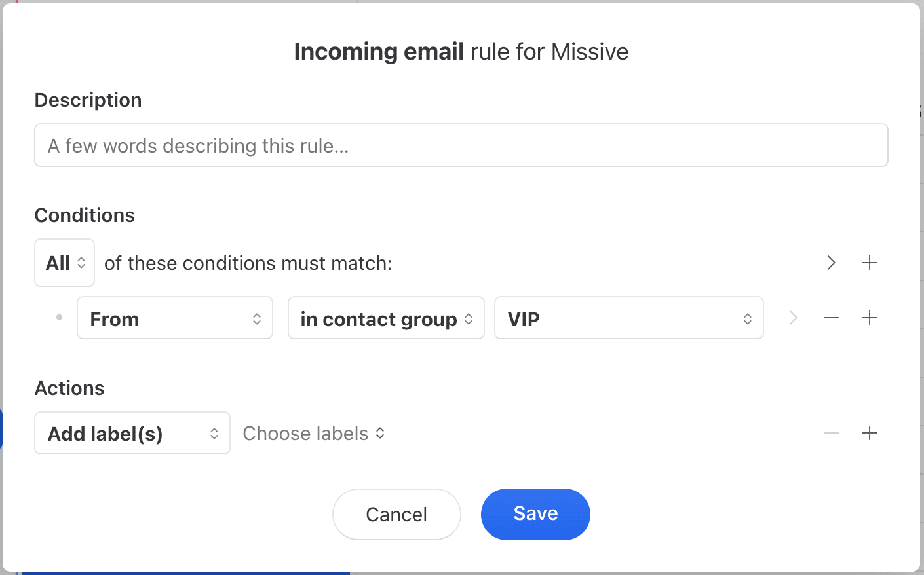Focus the rule description text field

click(x=461, y=145)
